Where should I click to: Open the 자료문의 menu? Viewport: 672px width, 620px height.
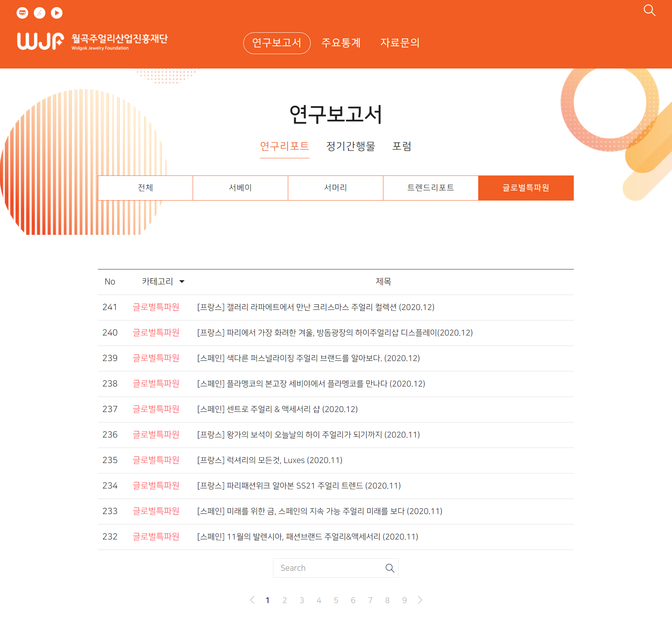point(400,43)
